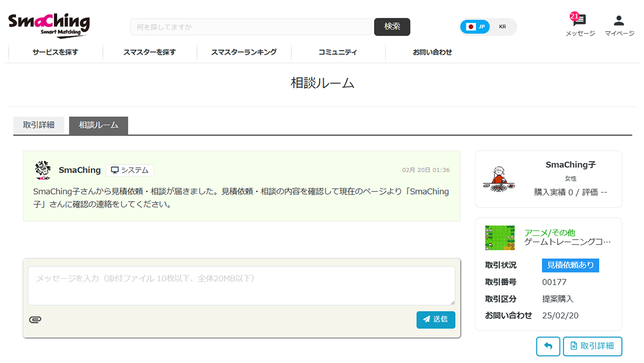Open My Page profile icon
The width and height of the screenshot is (644, 363).
619,21
